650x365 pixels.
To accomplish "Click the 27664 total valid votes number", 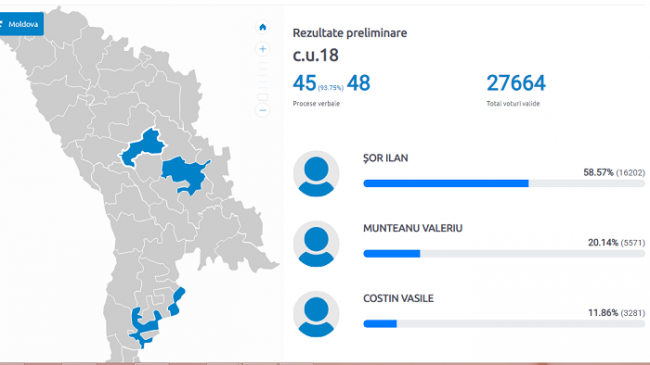I will (516, 83).
